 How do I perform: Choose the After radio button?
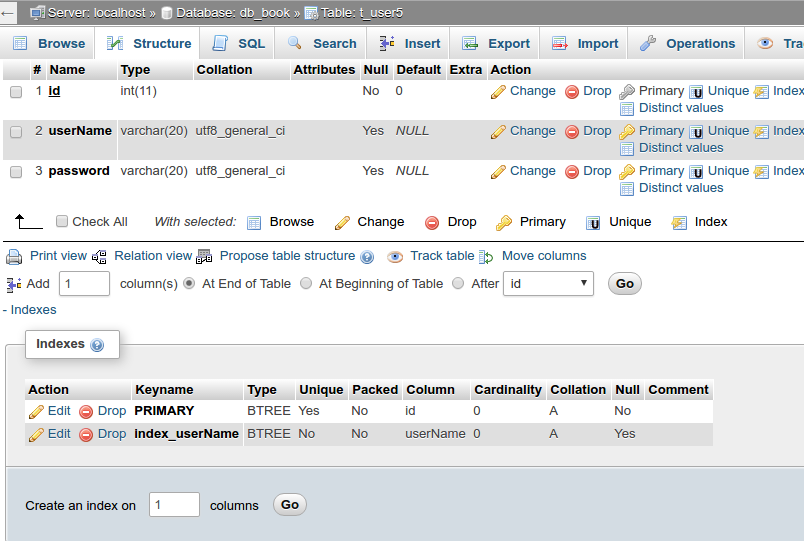point(458,284)
